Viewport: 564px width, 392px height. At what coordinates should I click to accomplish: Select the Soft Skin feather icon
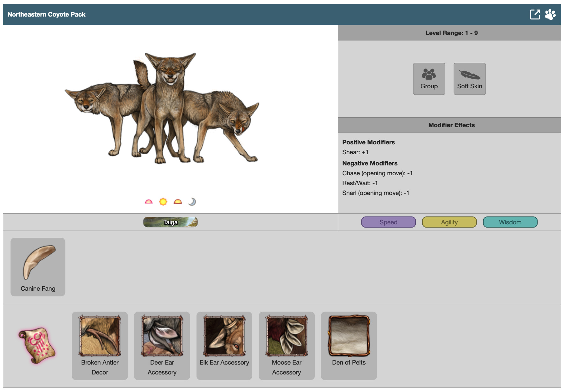coord(469,78)
